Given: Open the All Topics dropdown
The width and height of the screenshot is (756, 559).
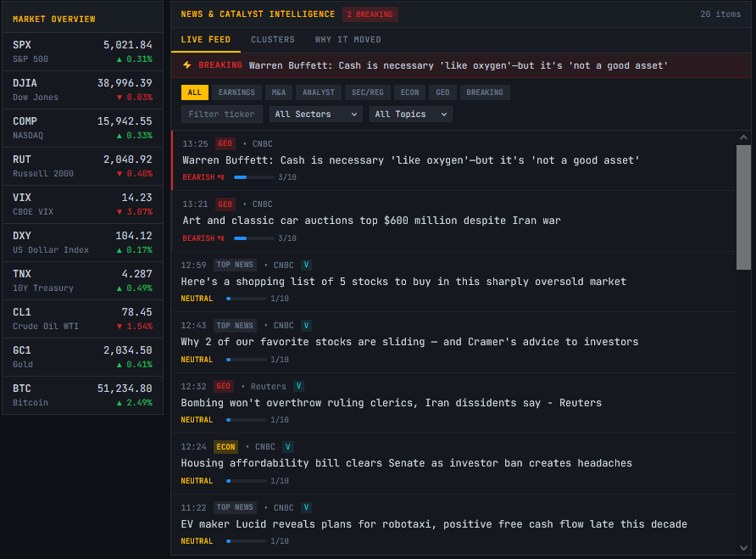Looking at the screenshot, I should click(410, 114).
